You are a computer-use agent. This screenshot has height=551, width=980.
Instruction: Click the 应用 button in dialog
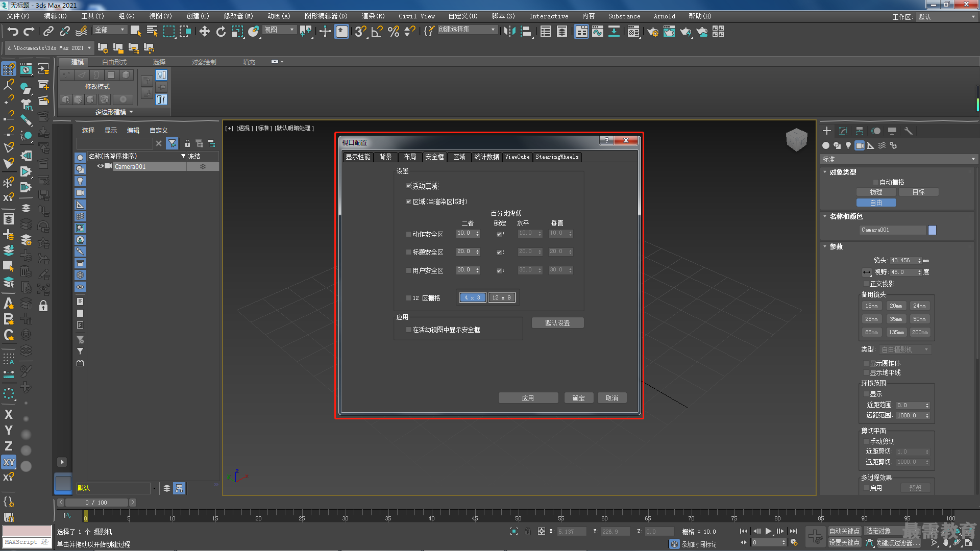pos(528,398)
